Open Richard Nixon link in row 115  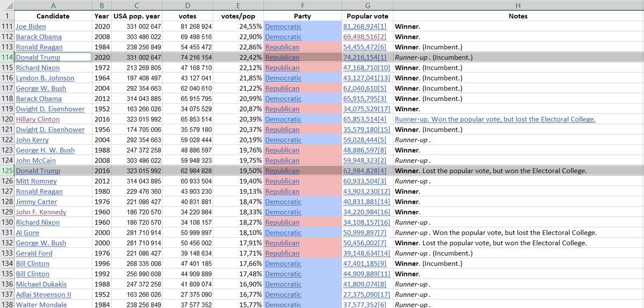click(38, 68)
